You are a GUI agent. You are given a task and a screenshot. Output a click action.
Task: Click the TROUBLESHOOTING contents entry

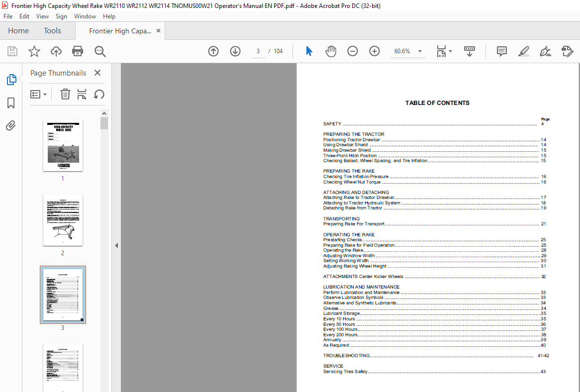pos(436,356)
